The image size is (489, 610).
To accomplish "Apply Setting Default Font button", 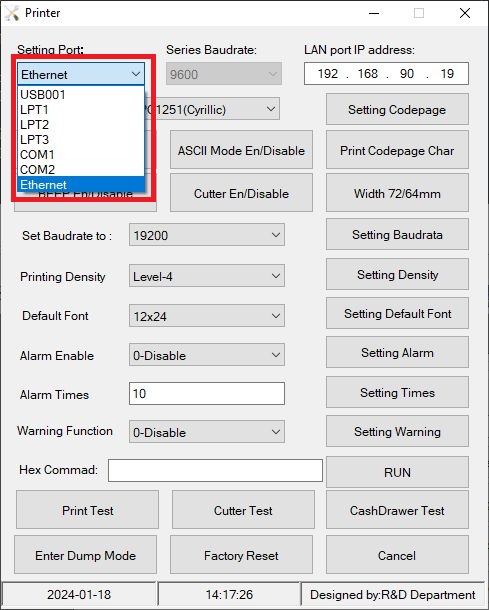I will 397,314.
